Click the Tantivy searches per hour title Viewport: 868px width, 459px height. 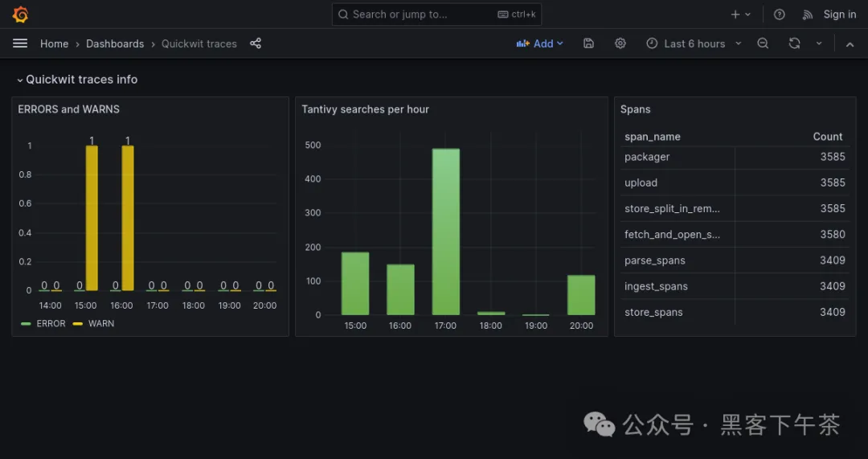[x=365, y=109]
